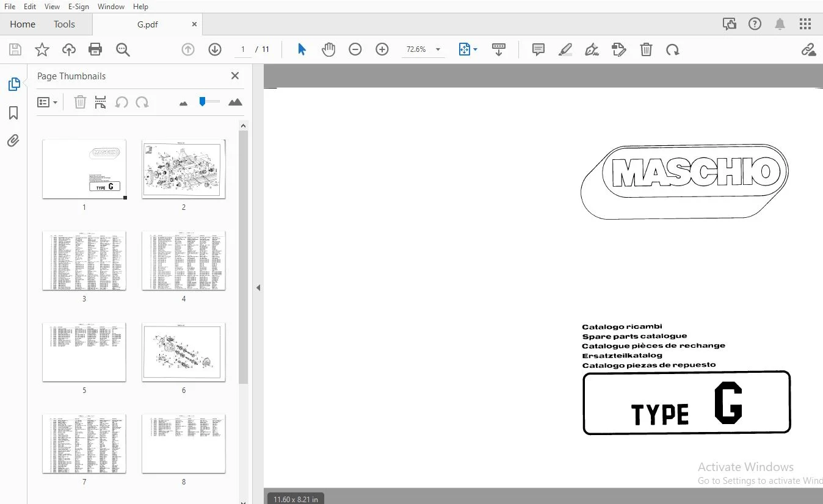Add a sticky note comment

point(538,49)
